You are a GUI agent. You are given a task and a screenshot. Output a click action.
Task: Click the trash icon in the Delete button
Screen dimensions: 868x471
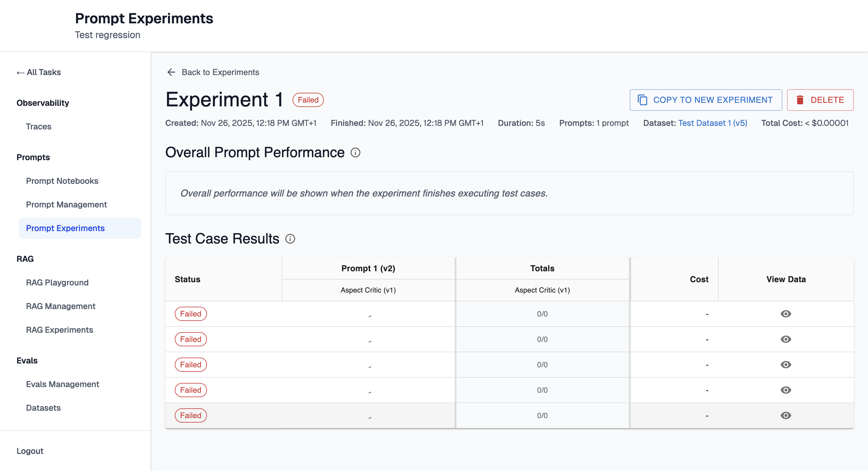(x=800, y=100)
